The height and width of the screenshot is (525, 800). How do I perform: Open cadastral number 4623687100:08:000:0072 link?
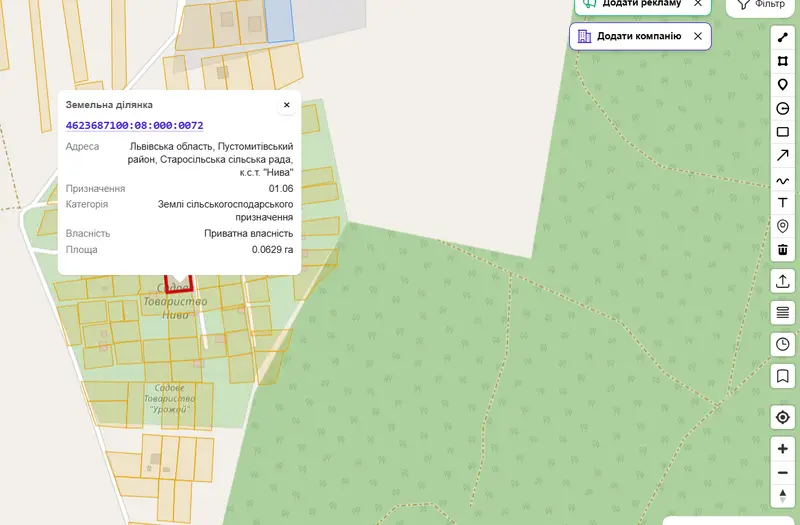(135, 126)
